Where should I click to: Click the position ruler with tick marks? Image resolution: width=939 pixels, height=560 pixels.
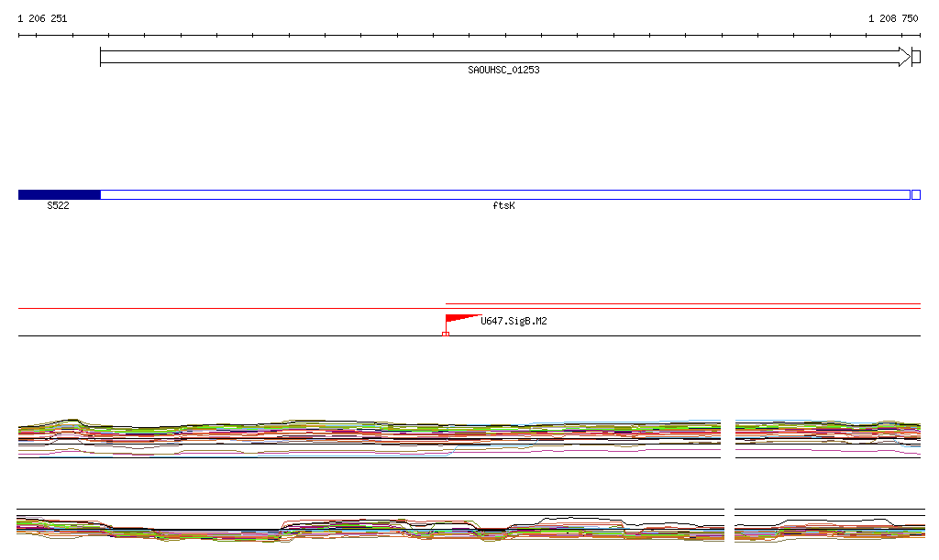pyautogui.click(x=469, y=36)
